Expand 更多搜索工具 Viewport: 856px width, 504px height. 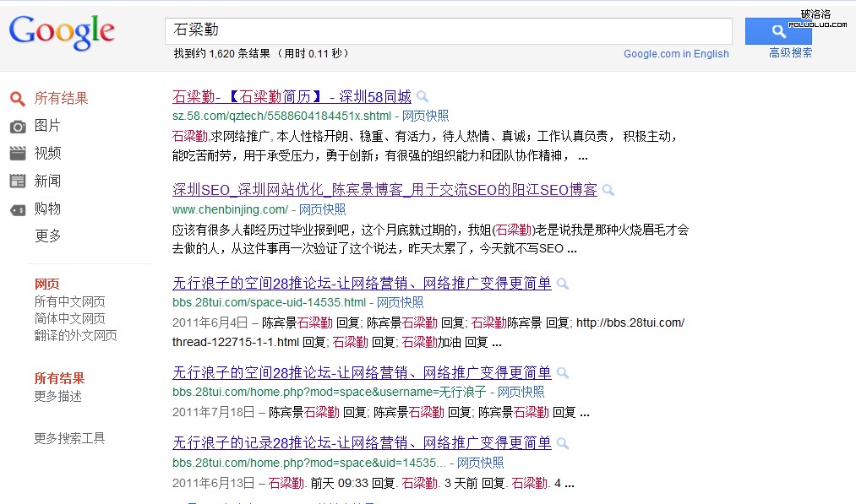click(x=69, y=438)
